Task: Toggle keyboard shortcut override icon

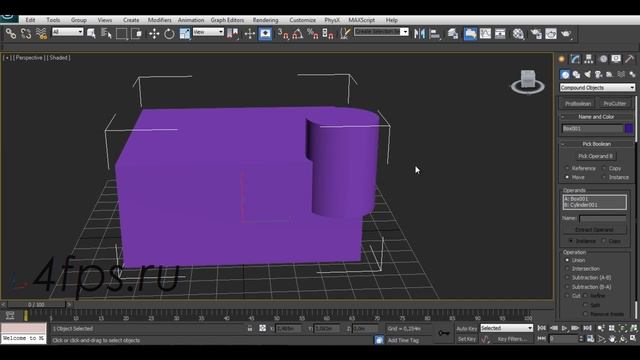Action: click(265, 33)
